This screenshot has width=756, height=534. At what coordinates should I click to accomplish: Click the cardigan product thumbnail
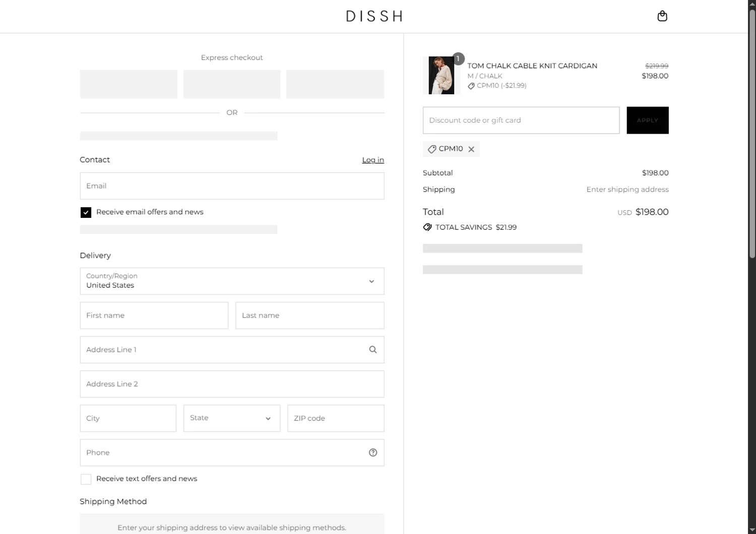click(x=442, y=76)
